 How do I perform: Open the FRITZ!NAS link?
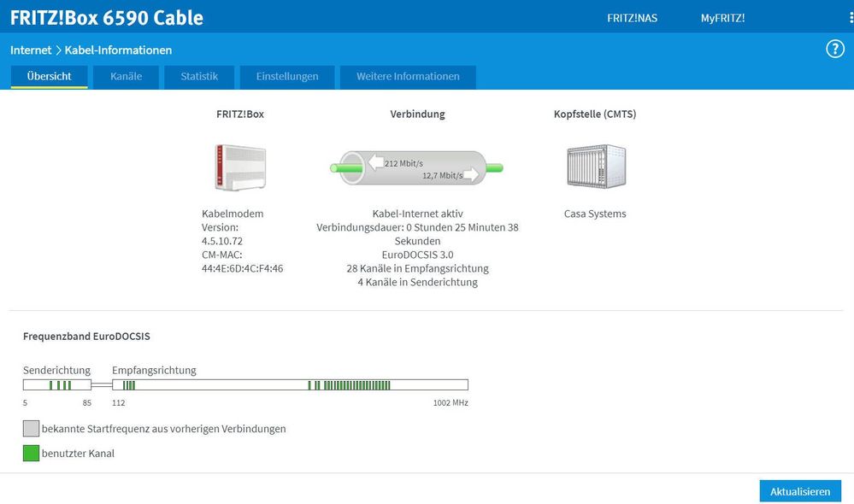(x=632, y=18)
